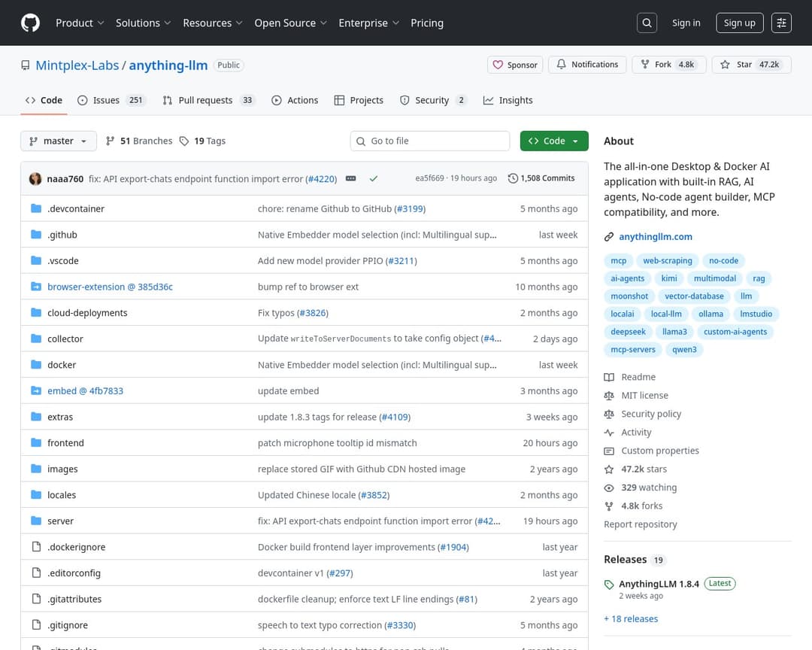This screenshot has width=812, height=650.
Task: Open the frontend folder icon
Action: (36, 443)
